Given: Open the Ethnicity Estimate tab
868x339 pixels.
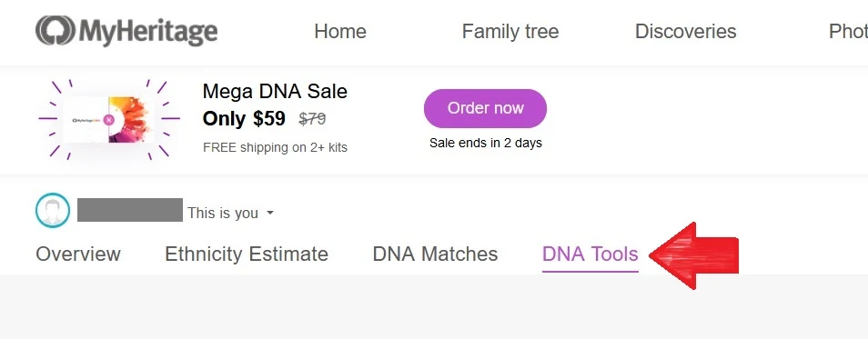Looking at the screenshot, I should tap(247, 254).
